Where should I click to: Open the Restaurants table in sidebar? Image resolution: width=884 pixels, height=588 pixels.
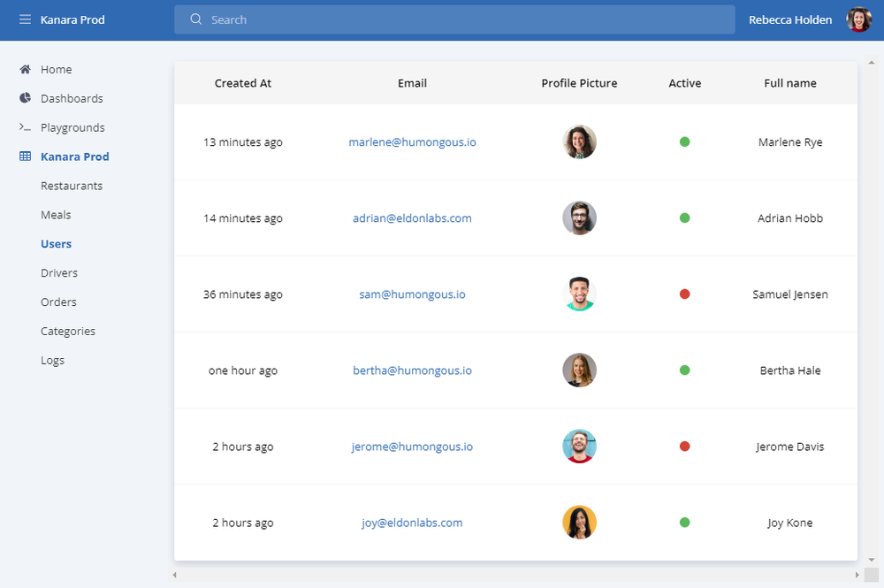72,186
